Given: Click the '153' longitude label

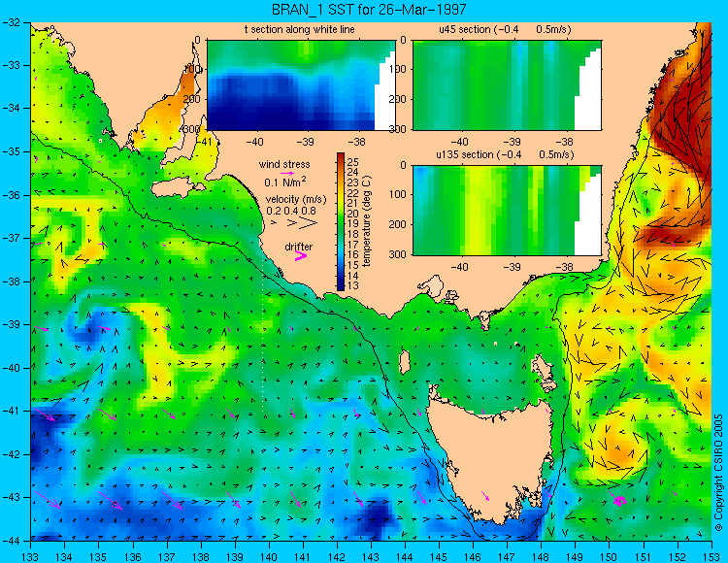Looking at the screenshot, I should [711, 556].
